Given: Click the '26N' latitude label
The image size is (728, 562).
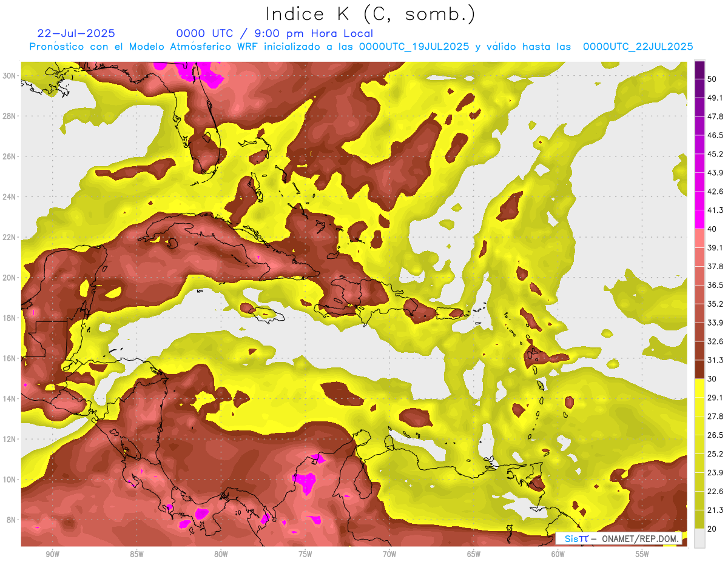Looking at the screenshot, I should click(x=9, y=156).
